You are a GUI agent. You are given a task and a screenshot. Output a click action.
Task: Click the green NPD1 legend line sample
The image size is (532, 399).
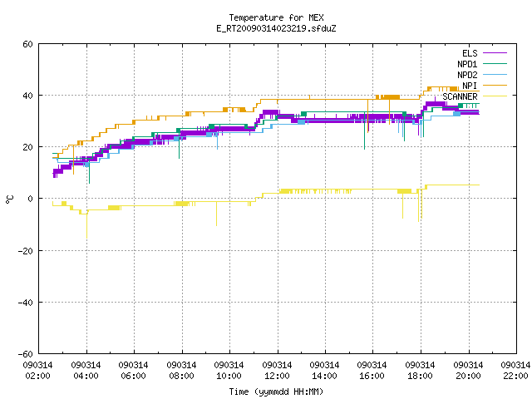coord(495,63)
